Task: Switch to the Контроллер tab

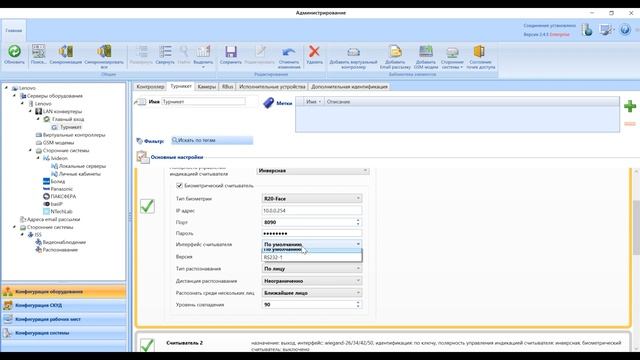Action: 150,87
